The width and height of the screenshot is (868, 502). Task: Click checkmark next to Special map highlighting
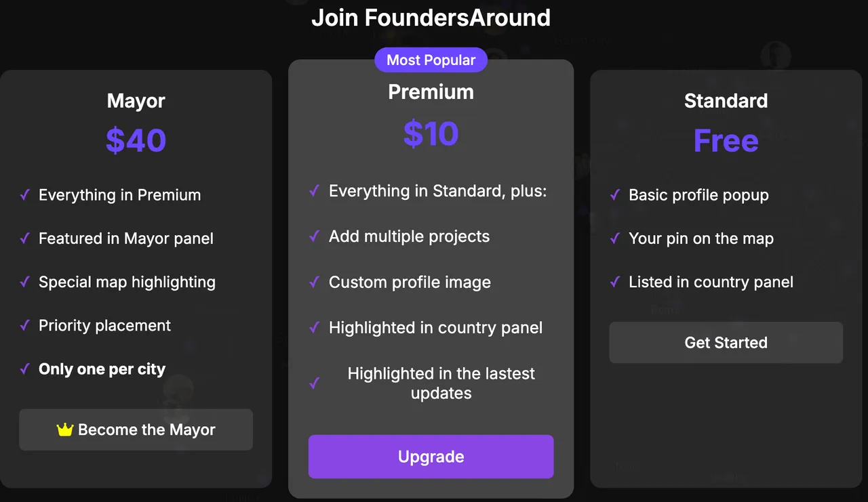(25, 282)
